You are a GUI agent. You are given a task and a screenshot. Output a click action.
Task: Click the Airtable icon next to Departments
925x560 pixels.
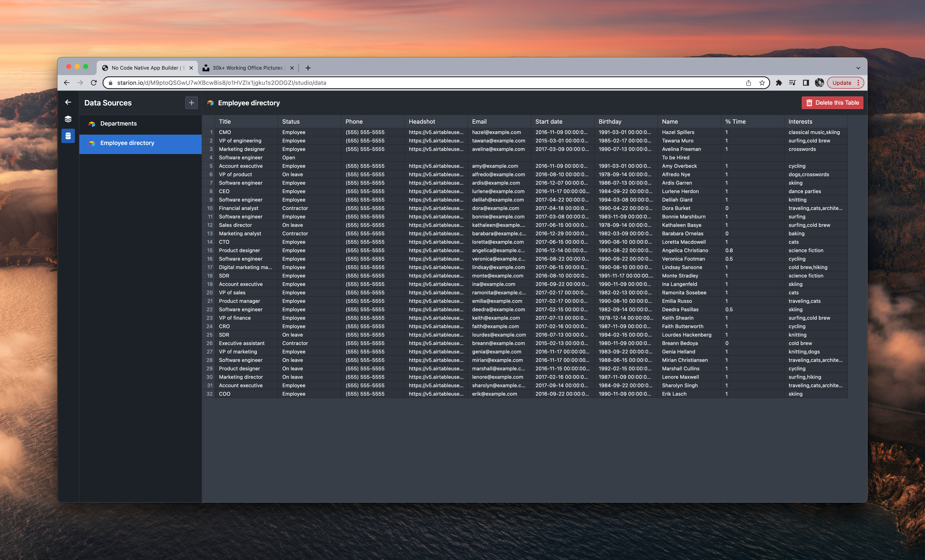pos(92,123)
